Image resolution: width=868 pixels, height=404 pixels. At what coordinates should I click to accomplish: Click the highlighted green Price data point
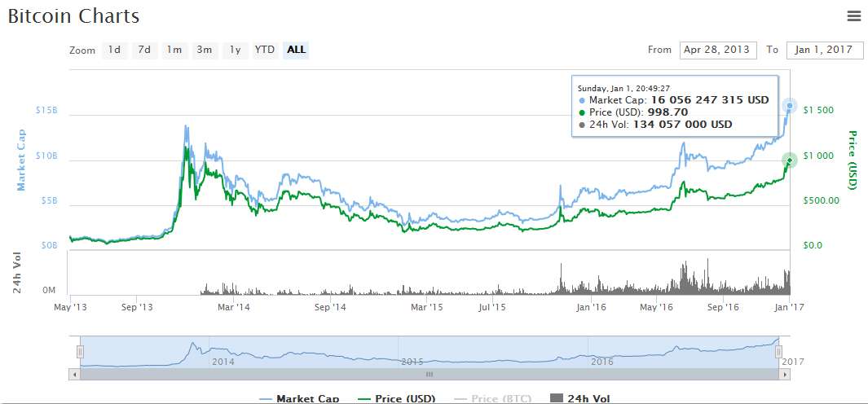click(x=790, y=160)
